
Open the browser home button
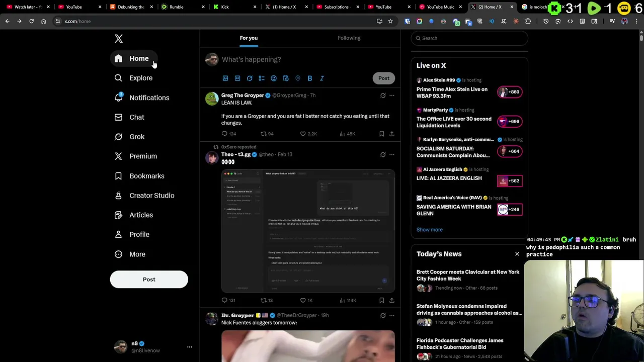pos(43,21)
